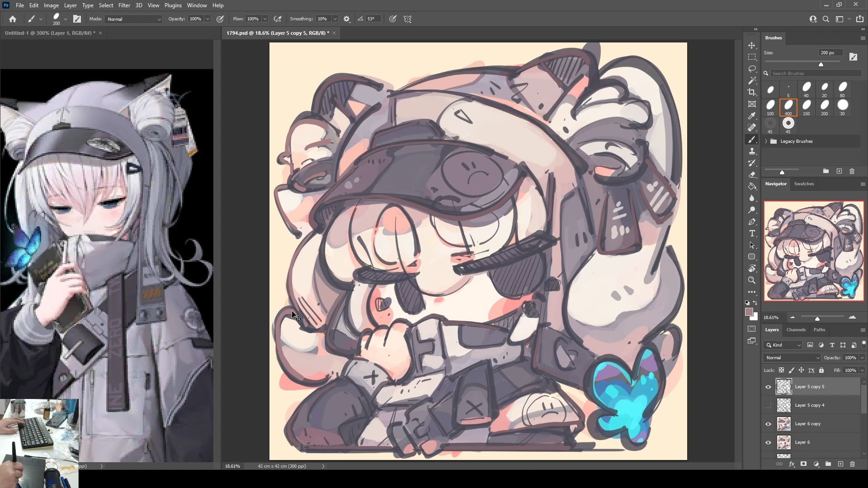The image size is (868, 488).
Task: Select the Rectangular Marquee tool
Action: (x=752, y=57)
